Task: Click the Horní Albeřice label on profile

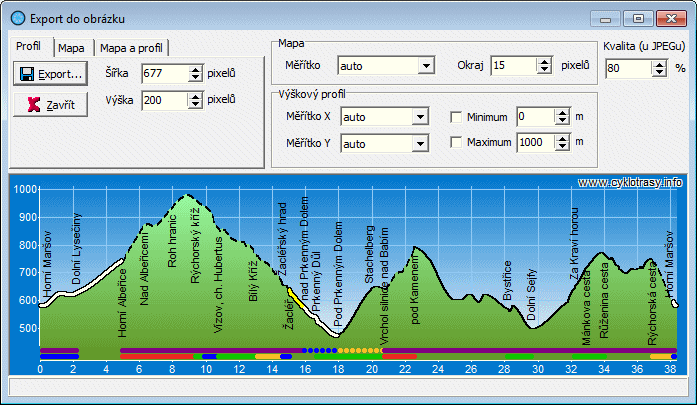Action: 122,303
